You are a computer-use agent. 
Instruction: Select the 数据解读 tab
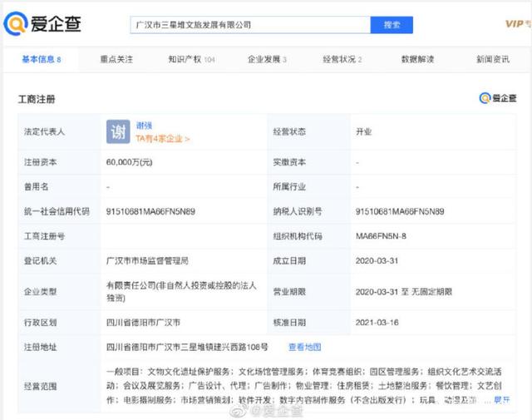(x=417, y=59)
